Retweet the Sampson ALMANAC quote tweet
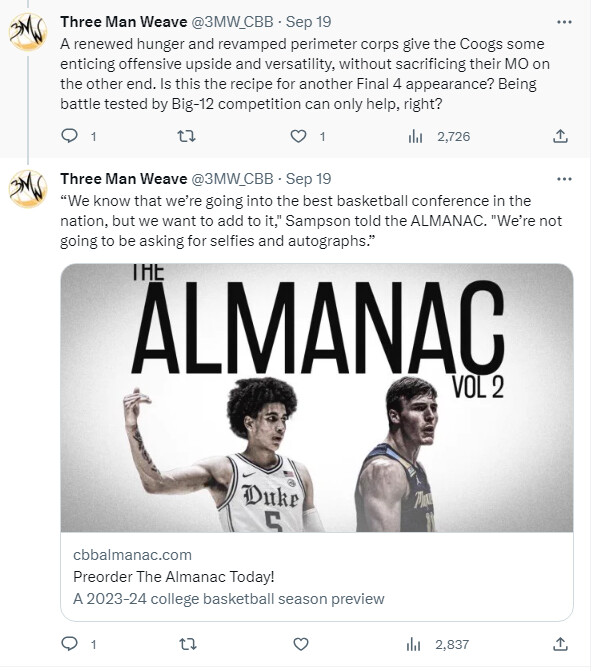The height and width of the screenshot is (671, 598). tap(187, 644)
